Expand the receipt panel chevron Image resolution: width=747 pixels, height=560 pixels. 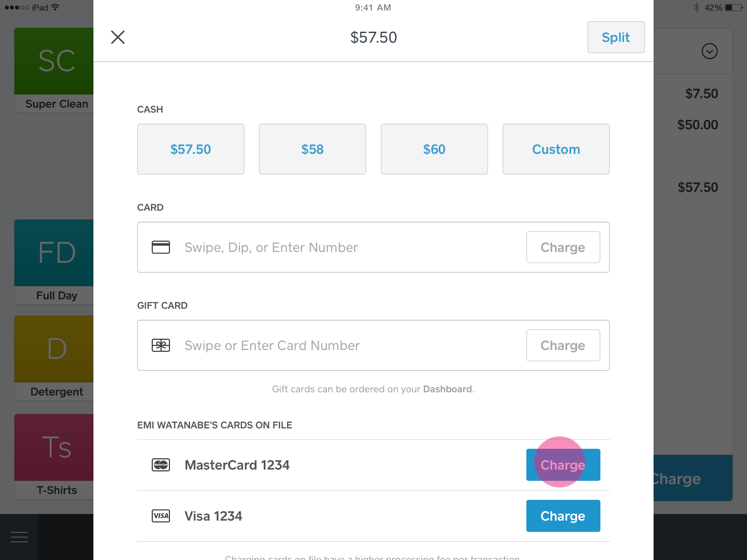tap(709, 51)
